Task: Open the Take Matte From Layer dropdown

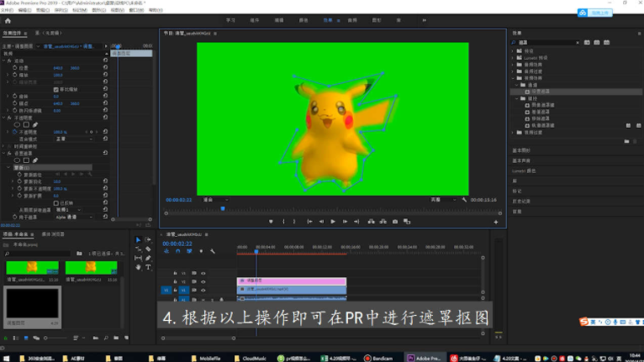Action: [69, 210]
